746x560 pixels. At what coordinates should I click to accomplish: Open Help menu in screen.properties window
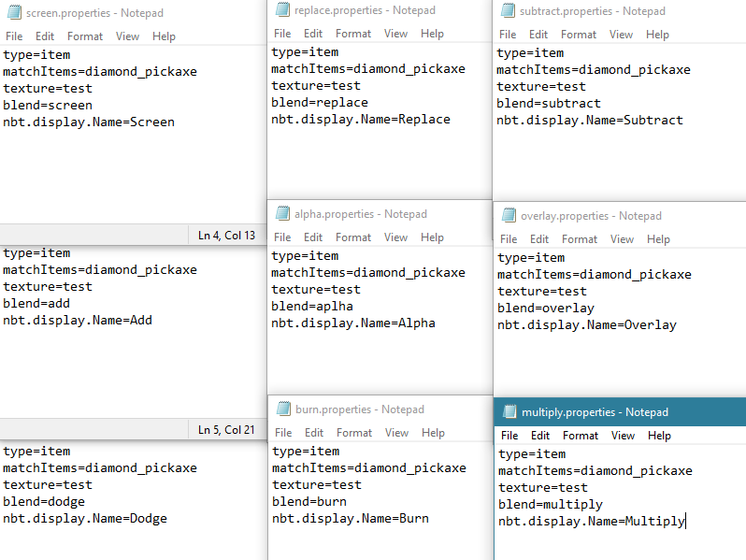[164, 36]
